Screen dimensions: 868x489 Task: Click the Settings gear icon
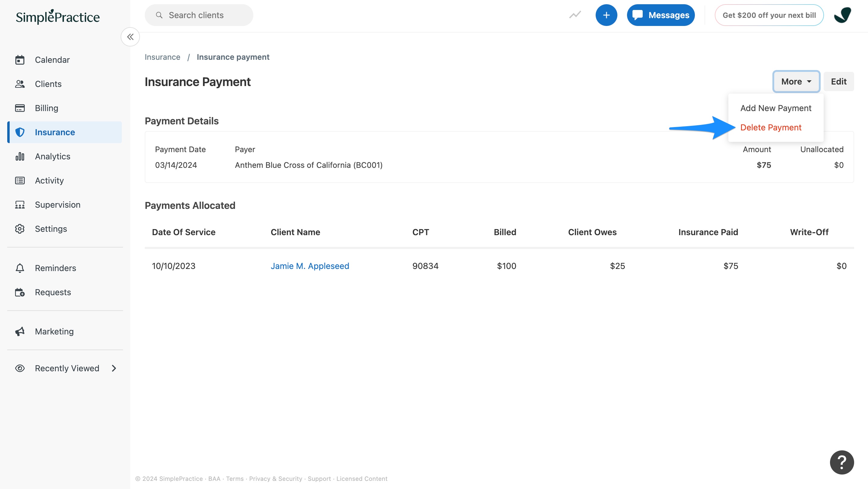[x=20, y=229]
